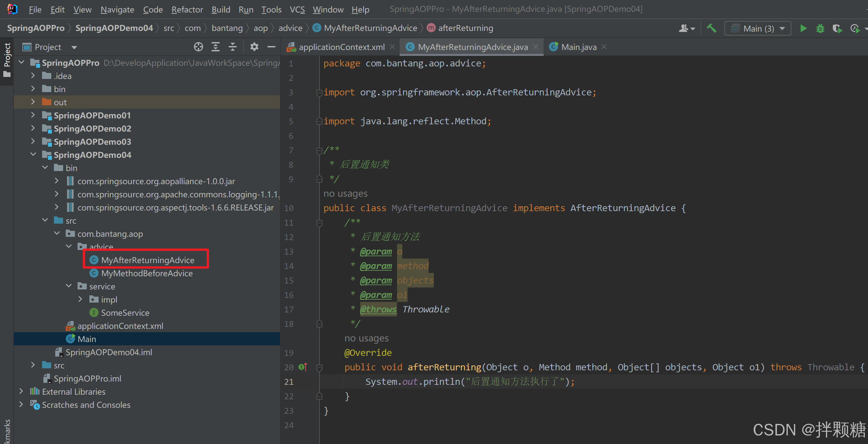This screenshot has width=868, height=444.
Task: Hide the Project tool window
Action: tap(271, 47)
